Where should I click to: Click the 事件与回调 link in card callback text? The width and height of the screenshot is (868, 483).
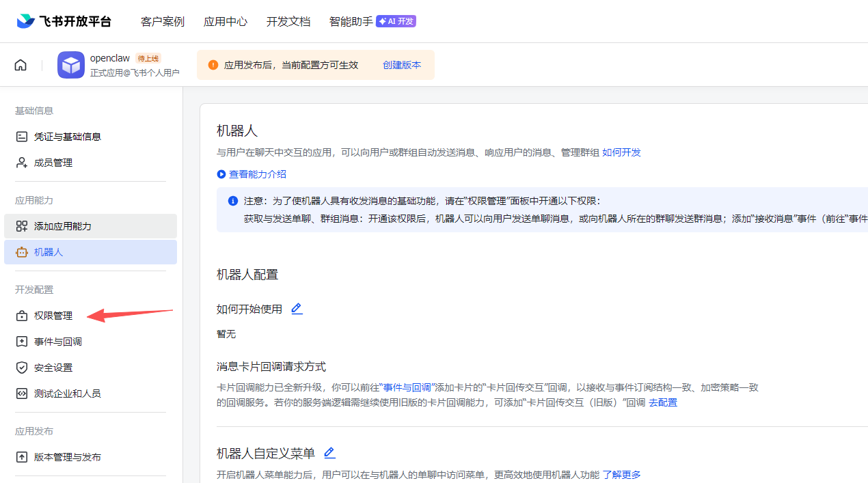click(407, 387)
